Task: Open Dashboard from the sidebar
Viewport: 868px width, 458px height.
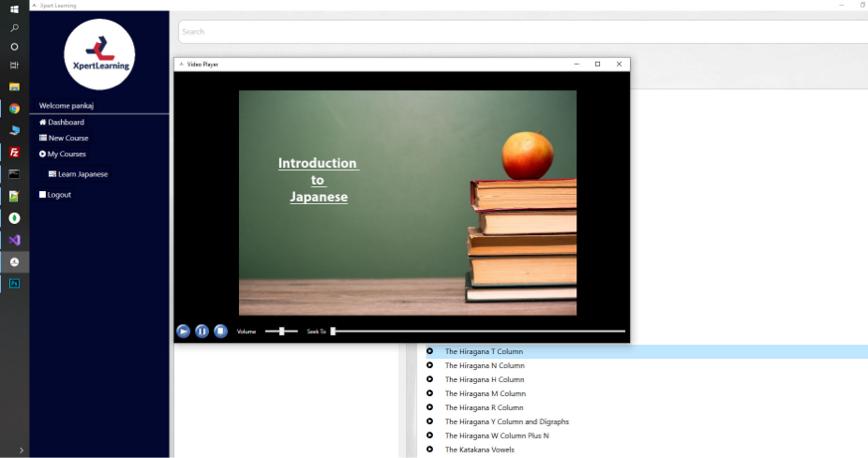Action: (66, 123)
